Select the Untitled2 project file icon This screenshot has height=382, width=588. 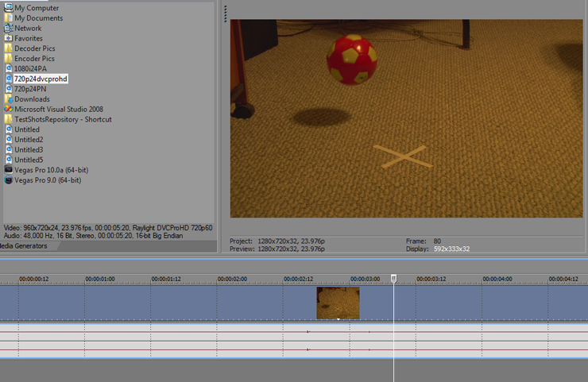[x=9, y=139]
